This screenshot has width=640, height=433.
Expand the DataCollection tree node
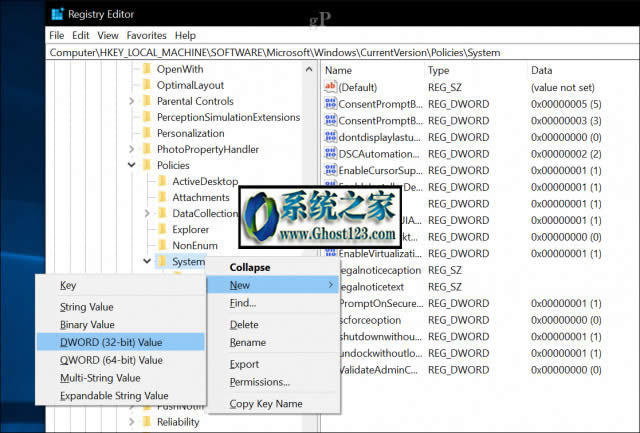(148, 213)
